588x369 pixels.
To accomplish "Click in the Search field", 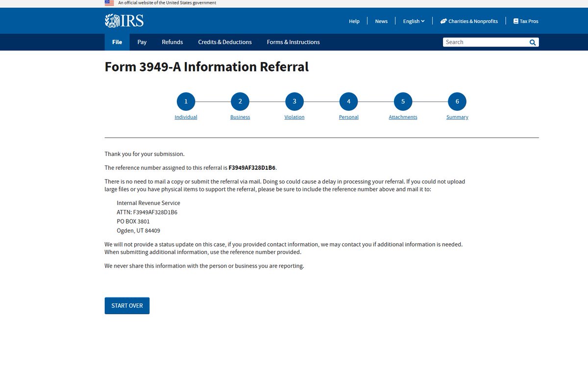I will pyautogui.click(x=485, y=42).
